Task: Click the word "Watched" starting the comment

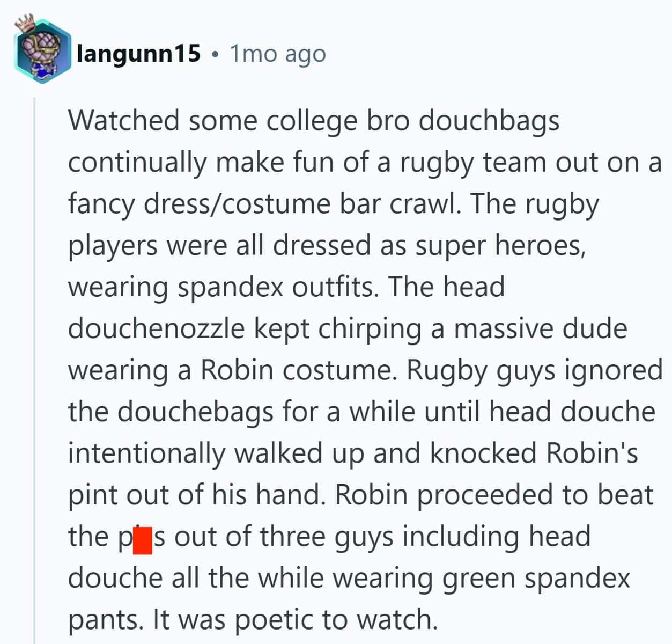Action: coord(124,120)
